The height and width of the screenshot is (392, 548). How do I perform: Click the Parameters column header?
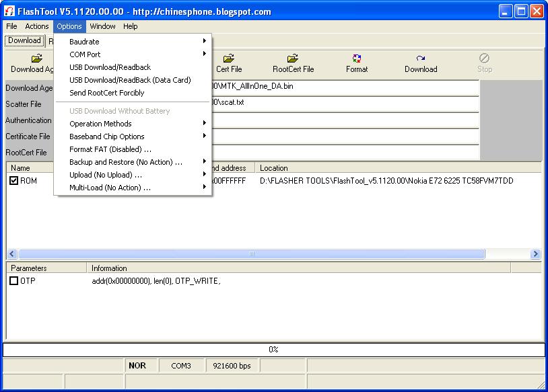(x=46, y=268)
